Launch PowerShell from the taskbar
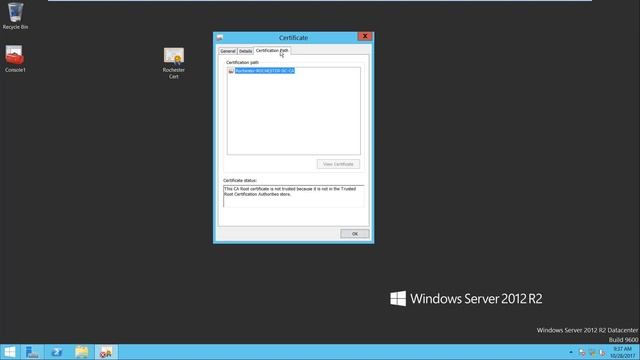 click(x=57, y=352)
